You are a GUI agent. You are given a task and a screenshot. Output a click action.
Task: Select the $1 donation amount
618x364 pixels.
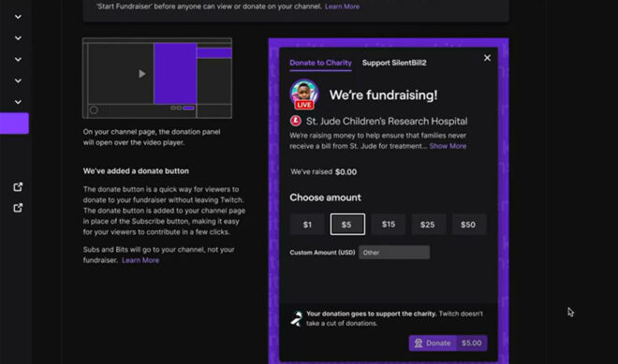307,225
